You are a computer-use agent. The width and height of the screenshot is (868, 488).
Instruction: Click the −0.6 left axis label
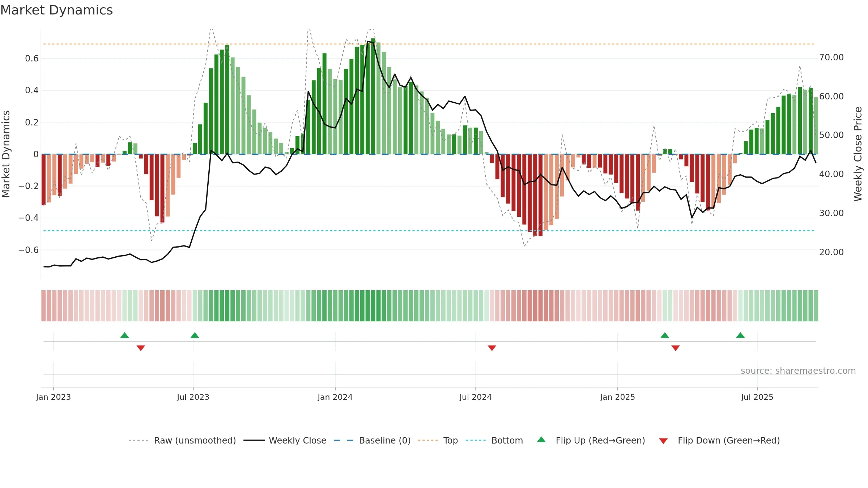(29, 250)
